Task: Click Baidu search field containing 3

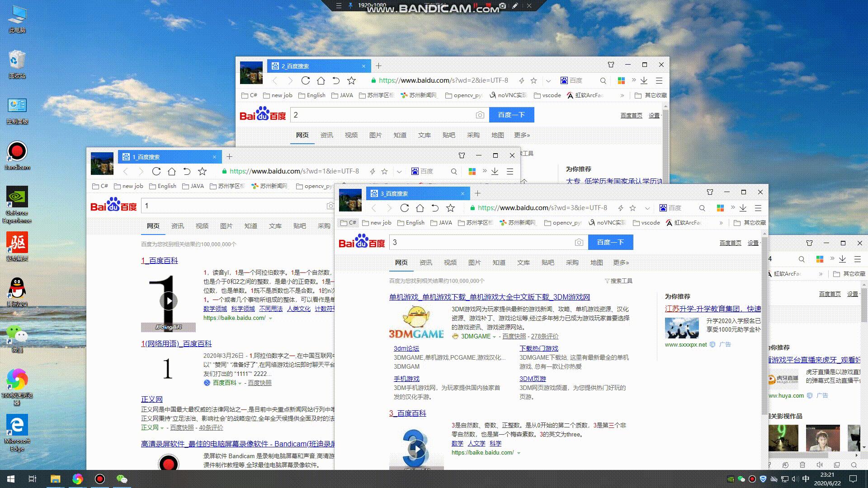Action: [481, 242]
